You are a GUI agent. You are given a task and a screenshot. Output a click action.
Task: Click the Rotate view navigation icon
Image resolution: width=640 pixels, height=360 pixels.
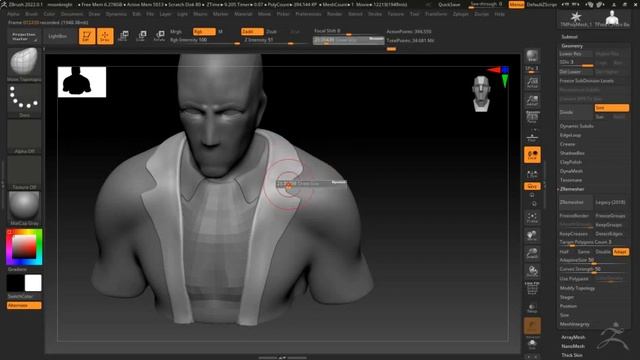click(532, 271)
